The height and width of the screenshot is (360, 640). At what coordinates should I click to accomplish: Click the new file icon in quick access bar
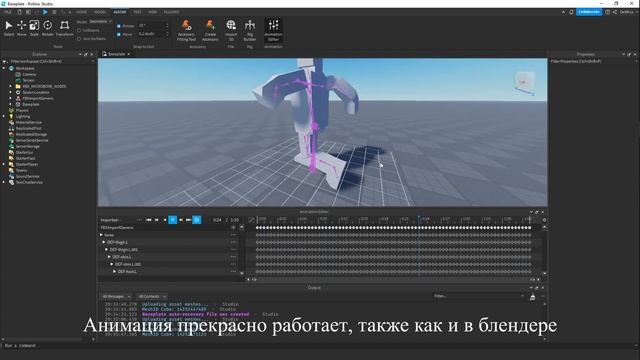tap(19, 12)
